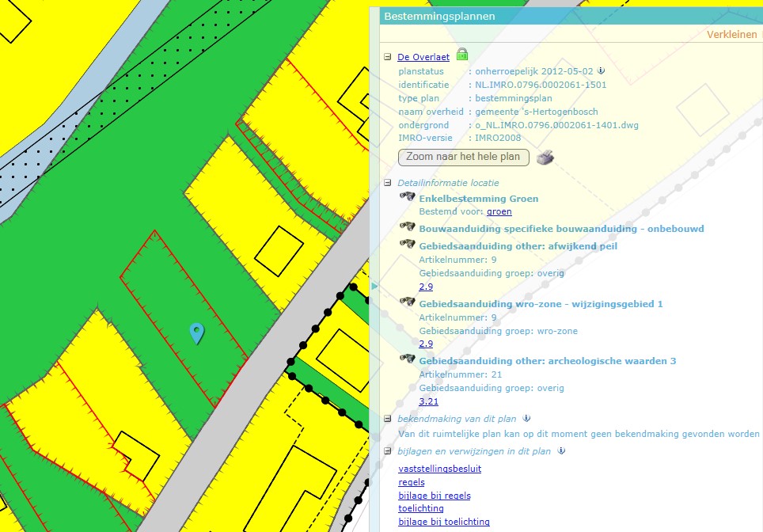
Task: Click the info icon next to planstatus date
Action: [x=601, y=70]
